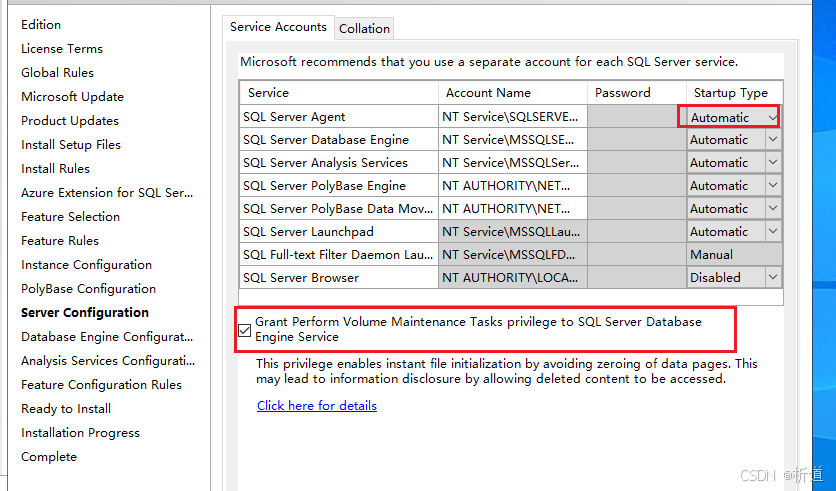Switch to the Collation tab
836x491 pixels.
pyautogui.click(x=364, y=28)
